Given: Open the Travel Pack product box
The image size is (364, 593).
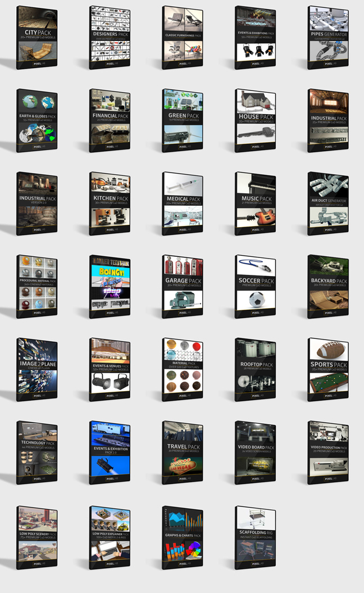Looking at the screenshot, I should (183, 452).
